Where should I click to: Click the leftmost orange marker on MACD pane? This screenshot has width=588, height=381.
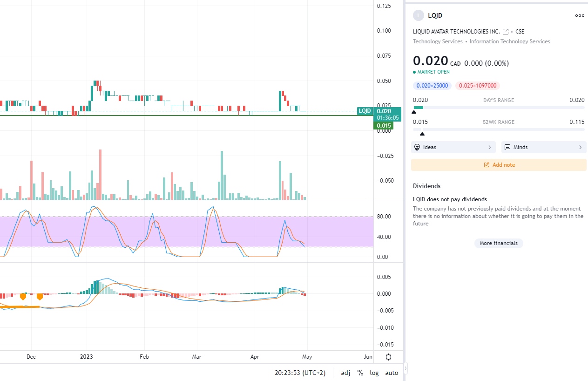[23, 296]
